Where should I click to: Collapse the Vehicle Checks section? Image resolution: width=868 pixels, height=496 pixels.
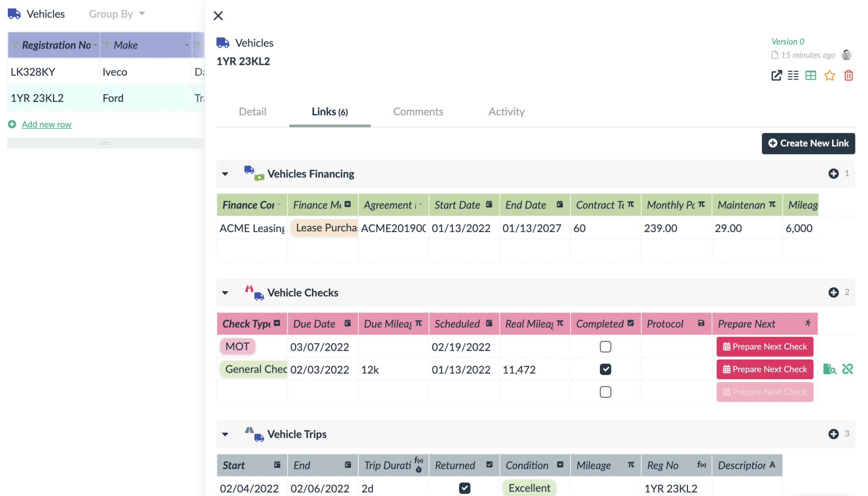(x=225, y=293)
